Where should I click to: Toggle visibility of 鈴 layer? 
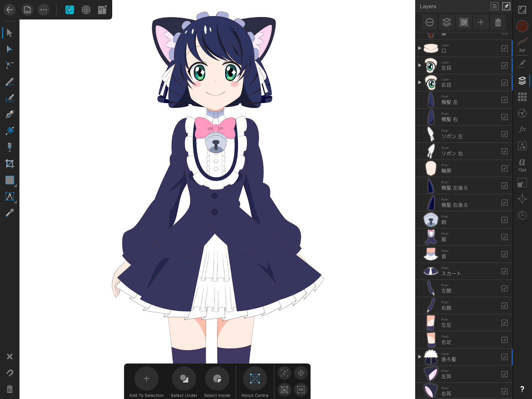point(504,220)
